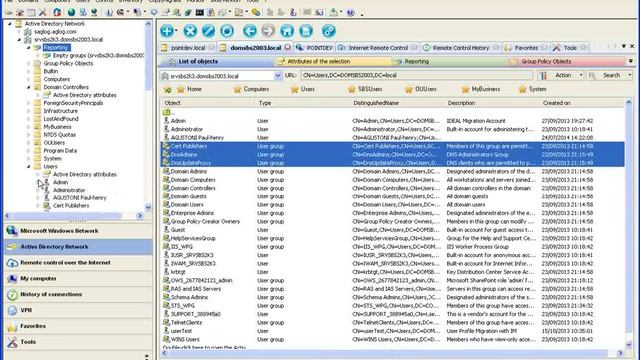640x360 pixels.
Task: Click the object list's horizontal scrollbar
Action: [389, 353]
